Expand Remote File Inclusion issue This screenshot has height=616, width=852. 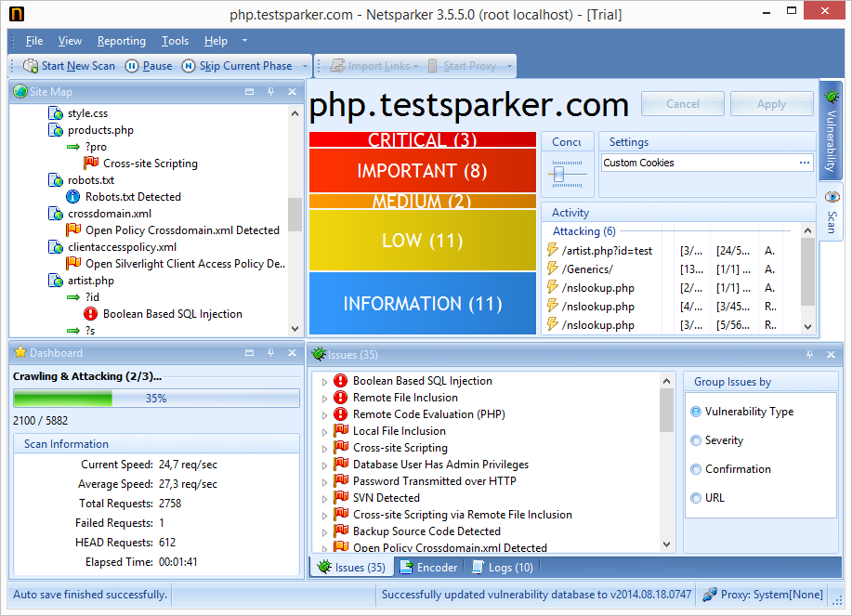point(324,399)
